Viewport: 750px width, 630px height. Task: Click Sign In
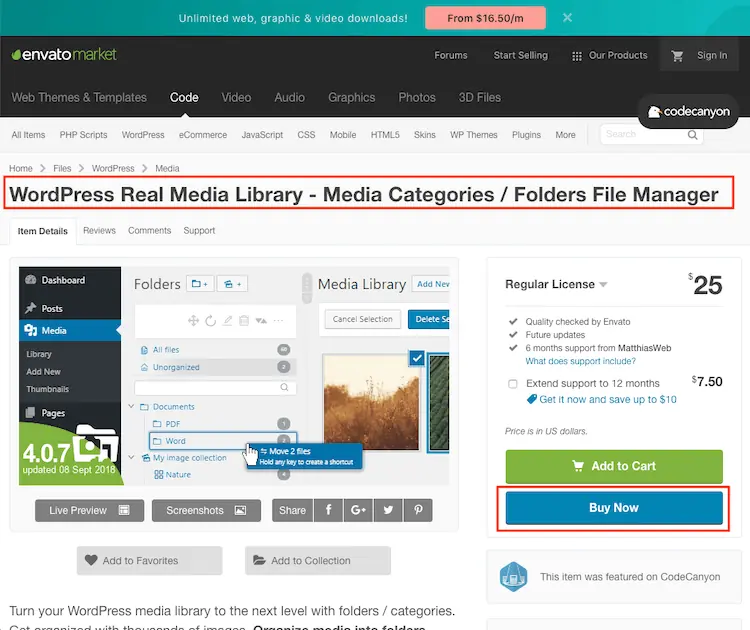(712, 55)
